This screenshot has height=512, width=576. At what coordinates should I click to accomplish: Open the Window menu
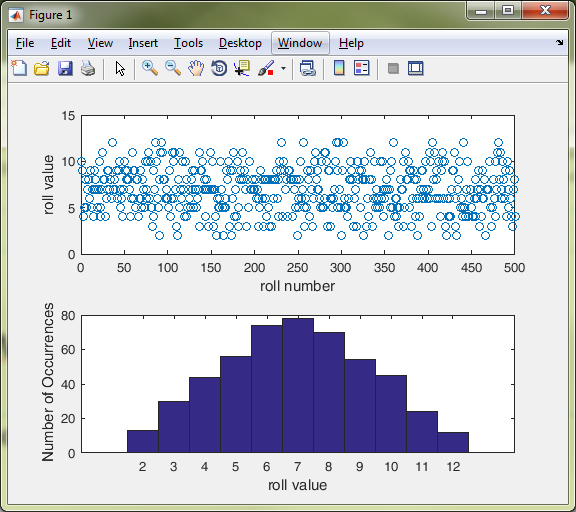coord(300,43)
